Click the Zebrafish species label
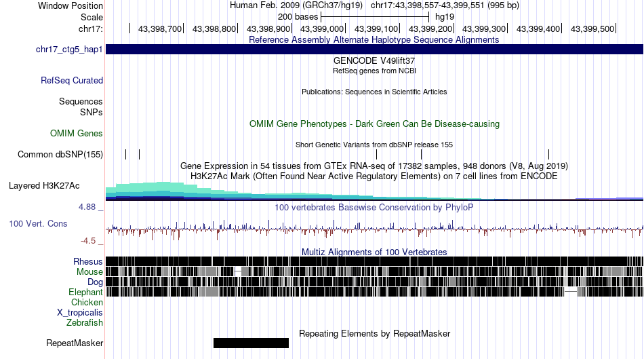The width and height of the screenshot is (644, 359). click(x=85, y=323)
